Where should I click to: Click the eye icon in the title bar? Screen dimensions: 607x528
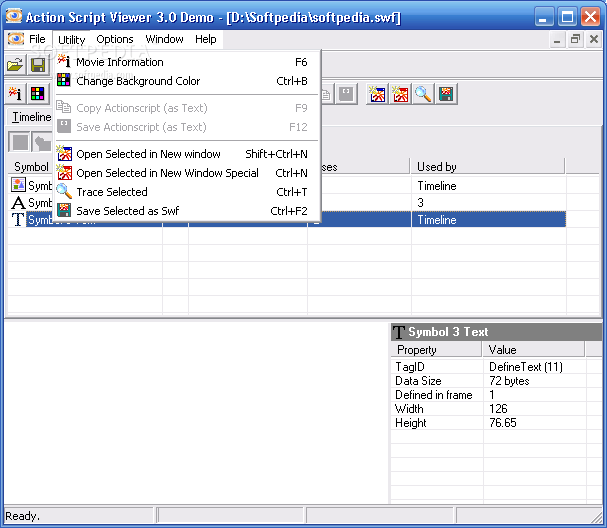[14, 16]
